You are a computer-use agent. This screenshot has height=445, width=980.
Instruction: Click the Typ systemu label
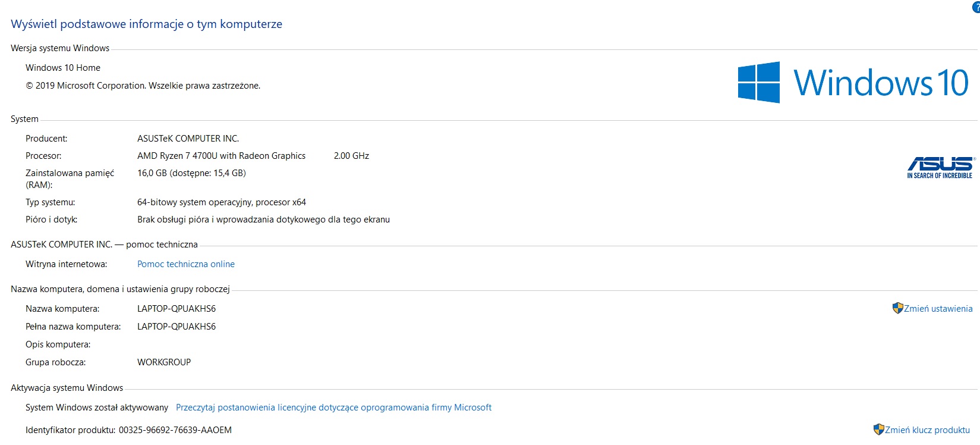51,202
